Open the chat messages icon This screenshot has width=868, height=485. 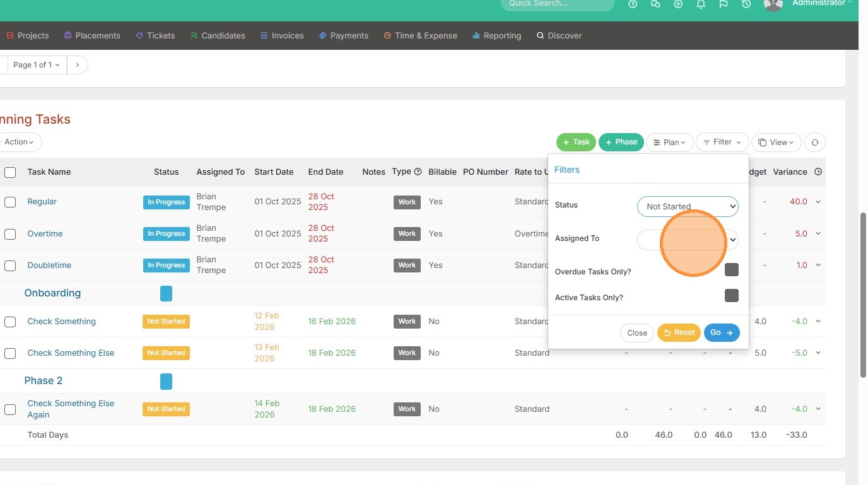click(x=655, y=4)
